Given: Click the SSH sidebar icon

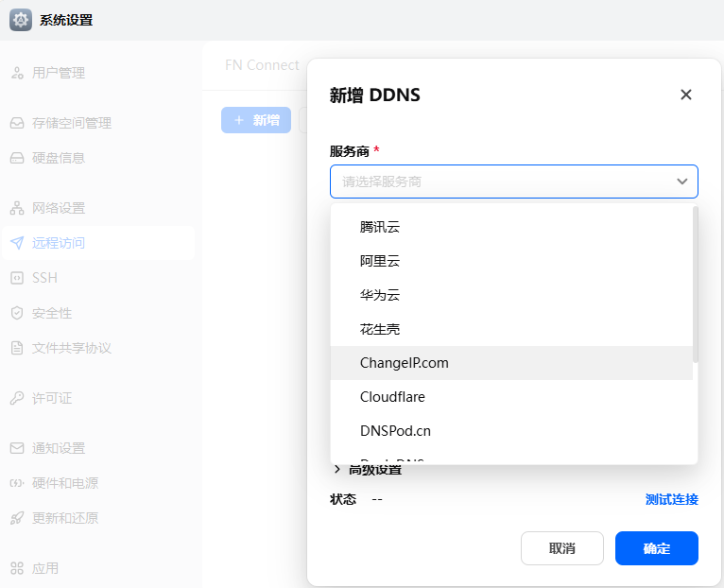Looking at the screenshot, I should click(x=17, y=278).
